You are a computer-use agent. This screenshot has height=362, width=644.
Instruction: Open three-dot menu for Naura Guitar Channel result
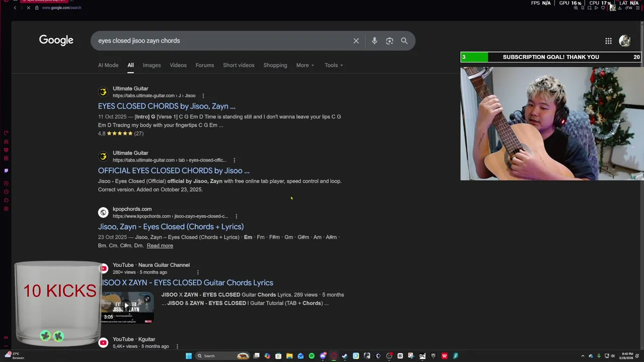click(198, 273)
